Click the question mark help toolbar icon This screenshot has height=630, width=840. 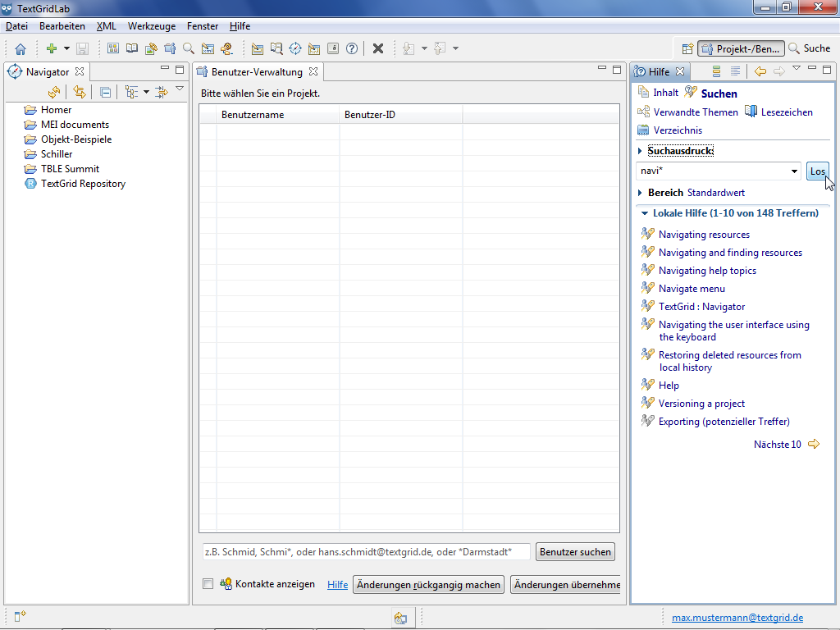[352, 48]
